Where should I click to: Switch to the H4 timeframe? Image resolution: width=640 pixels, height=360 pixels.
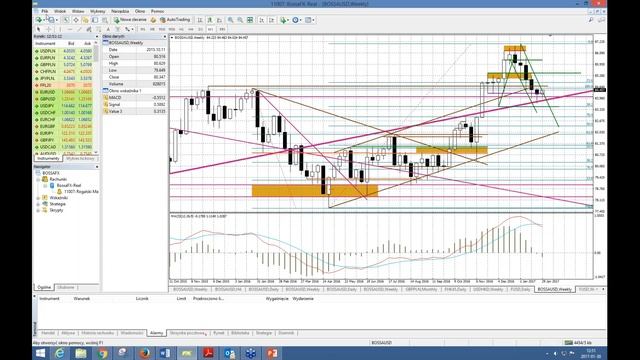tap(191, 29)
